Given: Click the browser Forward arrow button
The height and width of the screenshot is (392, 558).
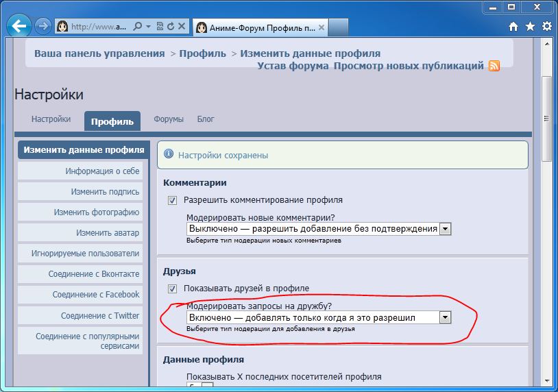Looking at the screenshot, I should pos(43,27).
